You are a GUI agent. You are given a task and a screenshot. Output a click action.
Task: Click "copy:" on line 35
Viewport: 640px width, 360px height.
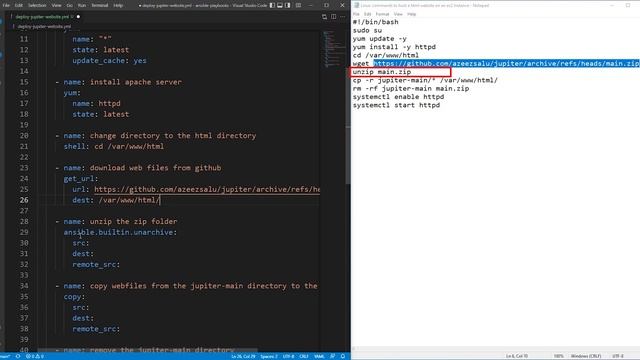(x=74, y=297)
